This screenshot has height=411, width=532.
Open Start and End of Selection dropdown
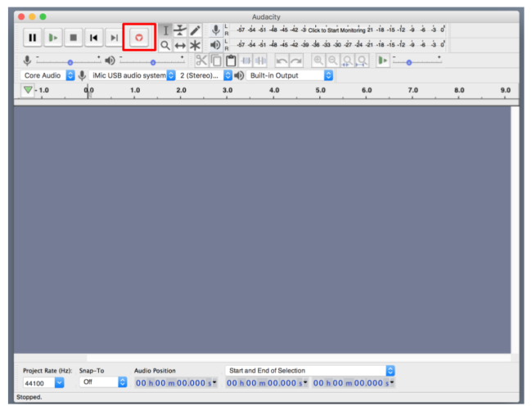(310, 371)
